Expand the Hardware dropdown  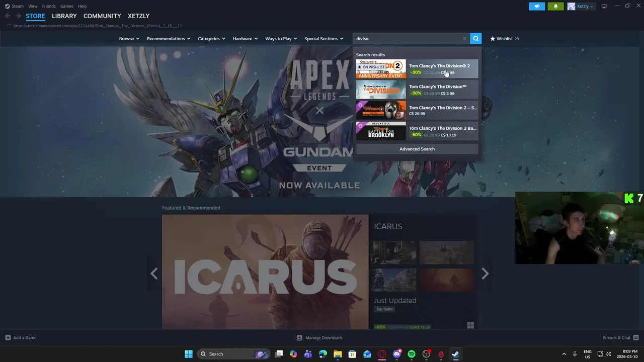click(x=245, y=39)
